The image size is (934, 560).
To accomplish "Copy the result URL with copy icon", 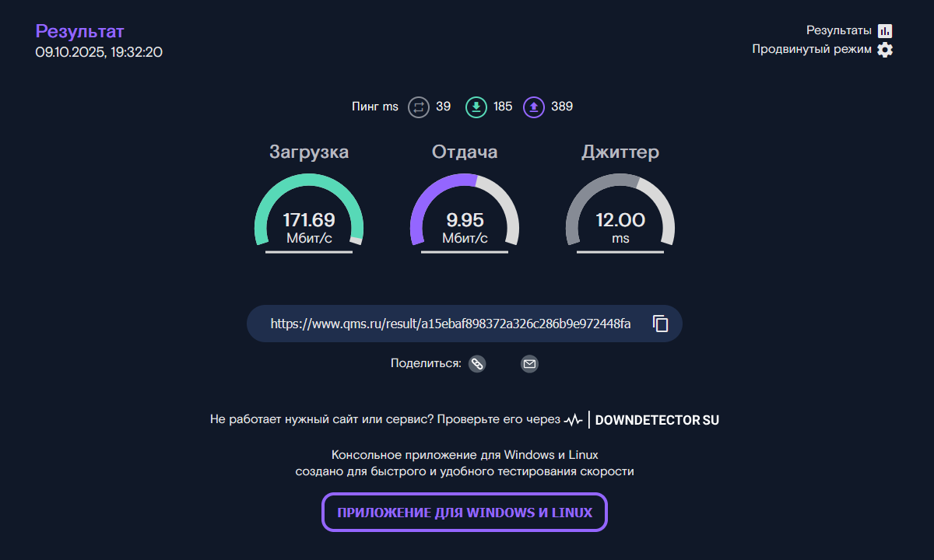I will click(661, 324).
